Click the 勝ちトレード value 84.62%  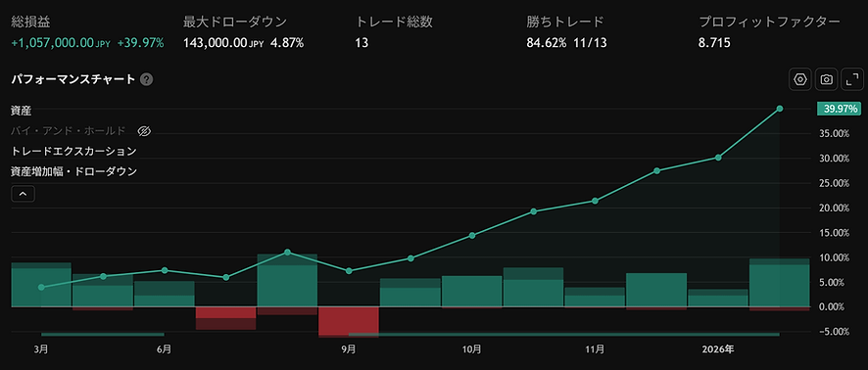pos(547,43)
